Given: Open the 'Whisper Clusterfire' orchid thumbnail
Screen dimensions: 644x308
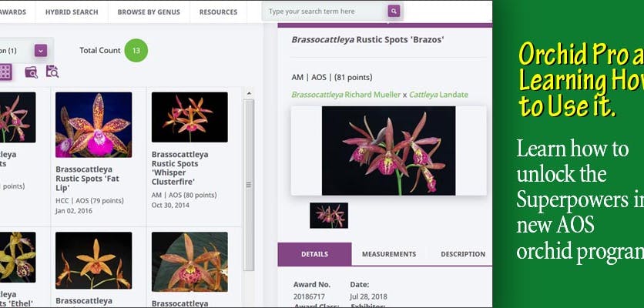Looking at the screenshot, I should coord(190,118).
